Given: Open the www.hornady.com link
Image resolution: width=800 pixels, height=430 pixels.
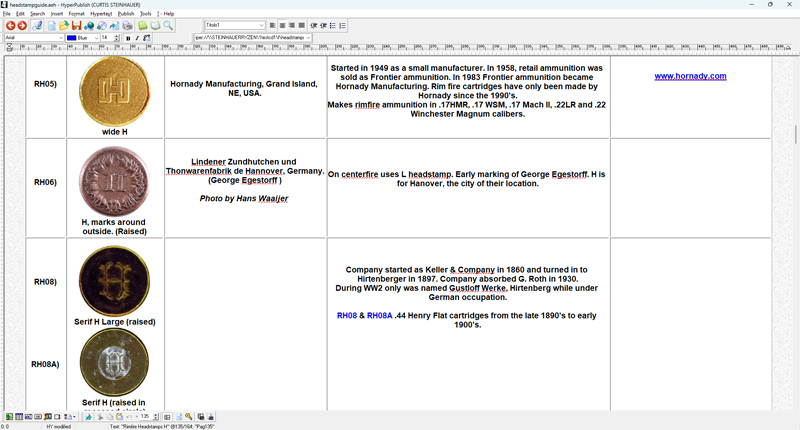Looking at the screenshot, I should [x=690, y=76].
